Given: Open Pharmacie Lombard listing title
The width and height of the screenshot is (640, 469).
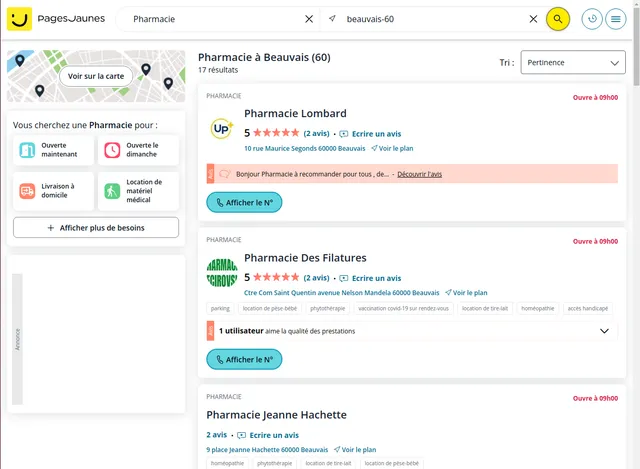Looking at the screenshot, I should point(295,113).
